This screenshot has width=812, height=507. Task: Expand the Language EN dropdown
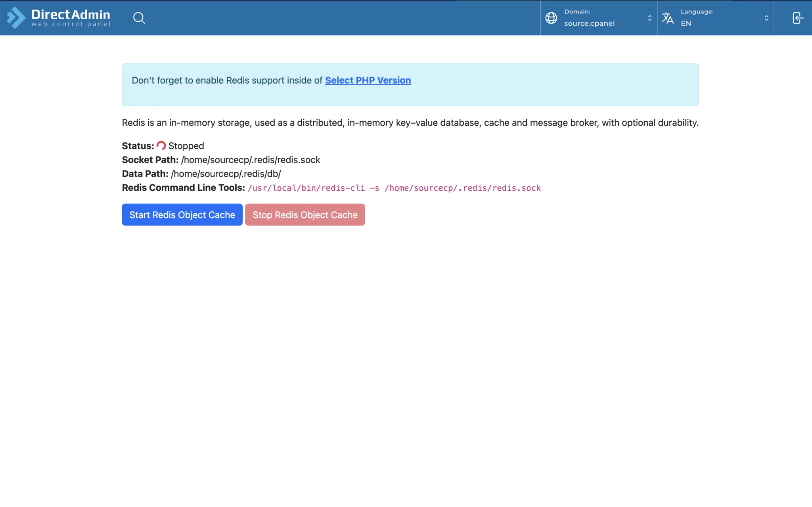click(716, 18)
